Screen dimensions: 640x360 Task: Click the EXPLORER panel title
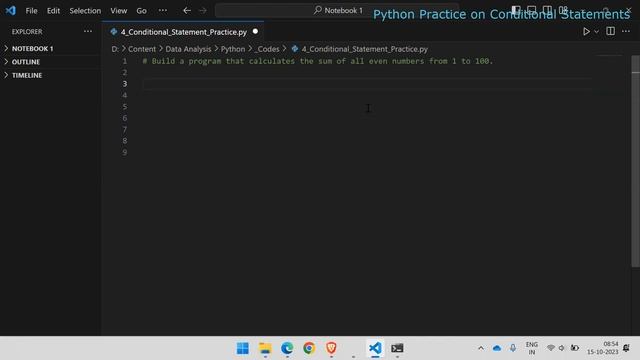pos(27,31)
